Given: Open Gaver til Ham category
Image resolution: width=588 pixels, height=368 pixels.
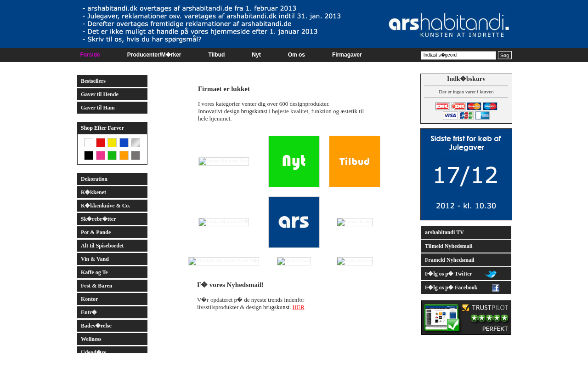Looking at the screenshot, I should pyautogui.click(x=112, y=108).
